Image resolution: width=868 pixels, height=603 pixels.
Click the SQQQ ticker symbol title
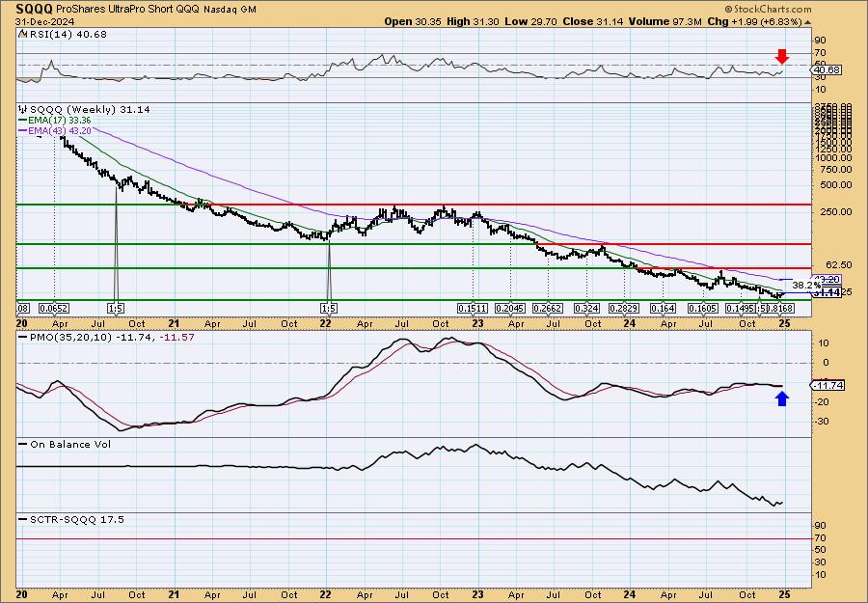pos(35,9)
